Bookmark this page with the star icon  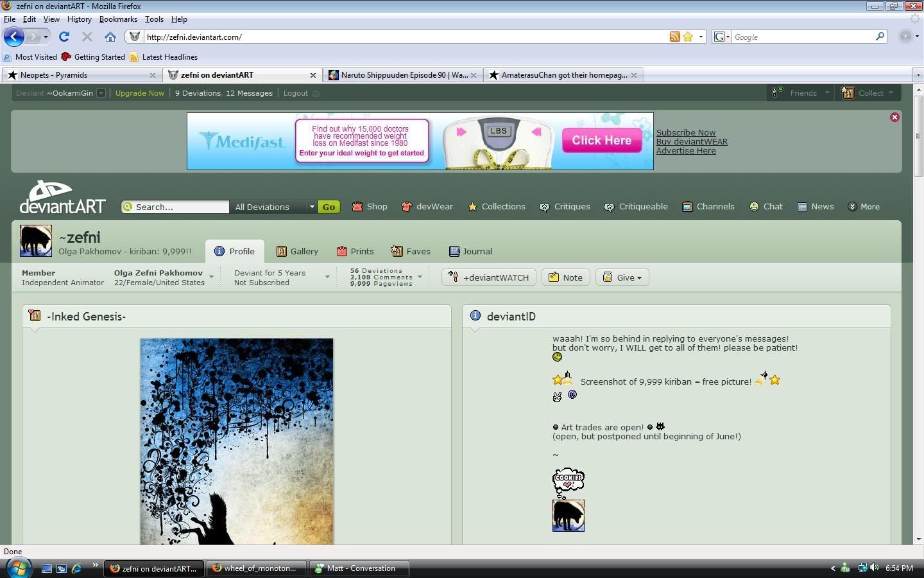[688, 37]
